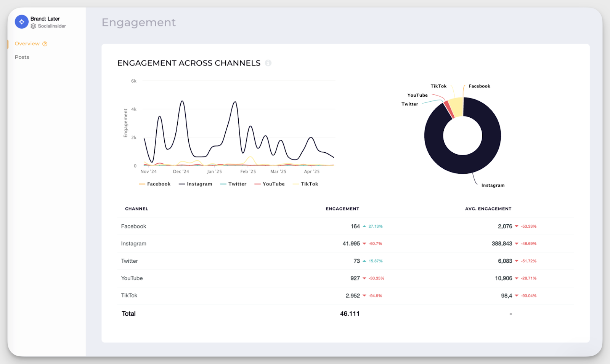Select the Overview menu item
The height and width of the screenshot is (364, 610).
27,43
